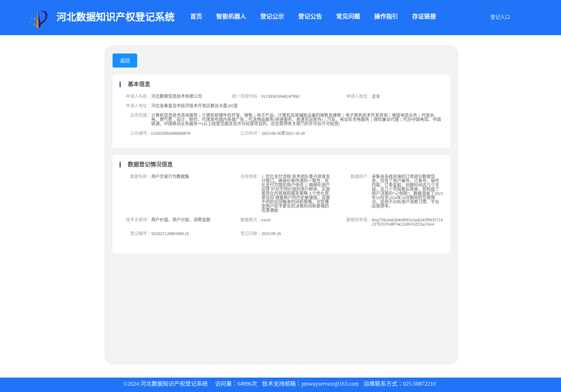Click publicity number GS2025092900000878

(x=171, y=133)
